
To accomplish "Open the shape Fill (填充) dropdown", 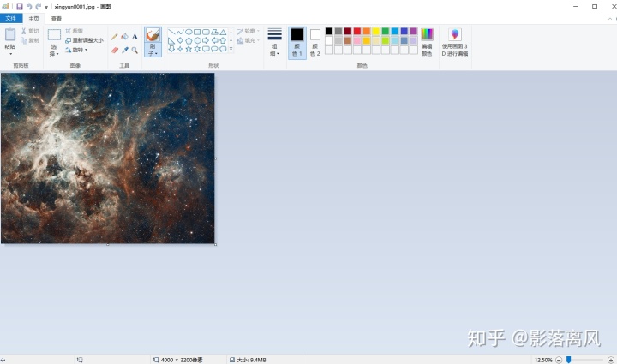I will (x=249, y=40).
